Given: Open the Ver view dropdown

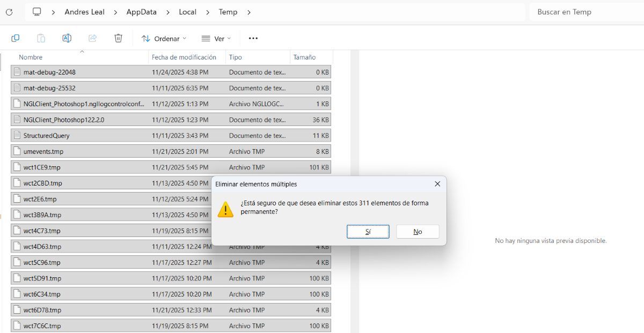Looking at the screenshot, I should point(216,39).
